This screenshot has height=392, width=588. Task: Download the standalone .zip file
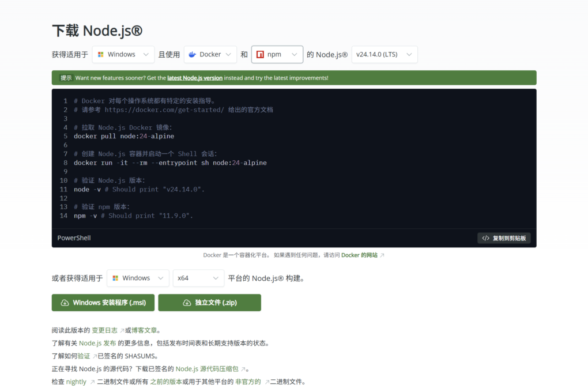[209, 303]
